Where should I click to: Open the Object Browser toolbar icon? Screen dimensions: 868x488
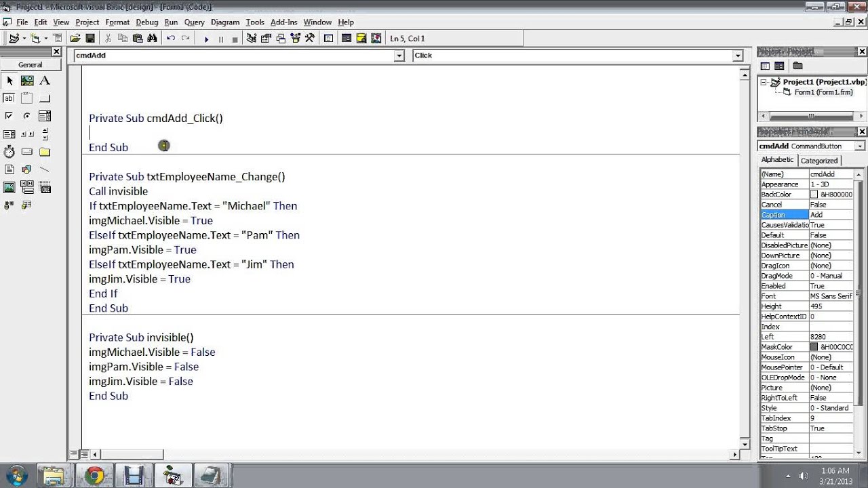tap(295, 39)
